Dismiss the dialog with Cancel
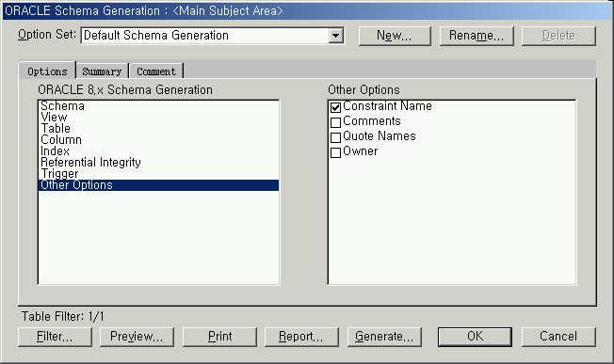The image size is (614, 364). pyautogui.click(x=558, y=337)
